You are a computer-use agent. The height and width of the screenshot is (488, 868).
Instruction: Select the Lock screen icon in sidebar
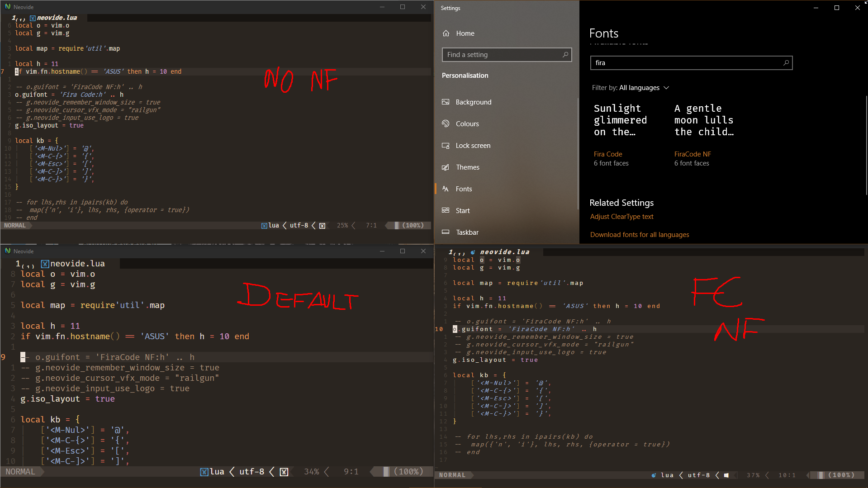(x=446, y=145)
